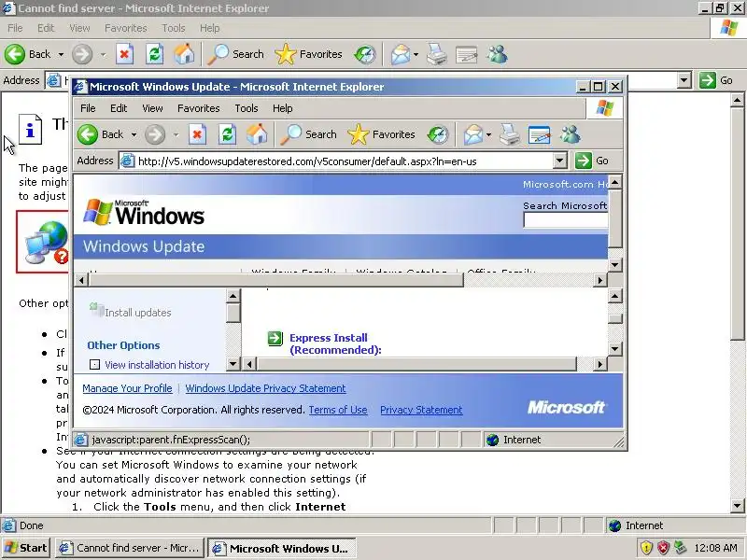Go Home in Windows Update window
747x560 pixels.
pos(257,134)
